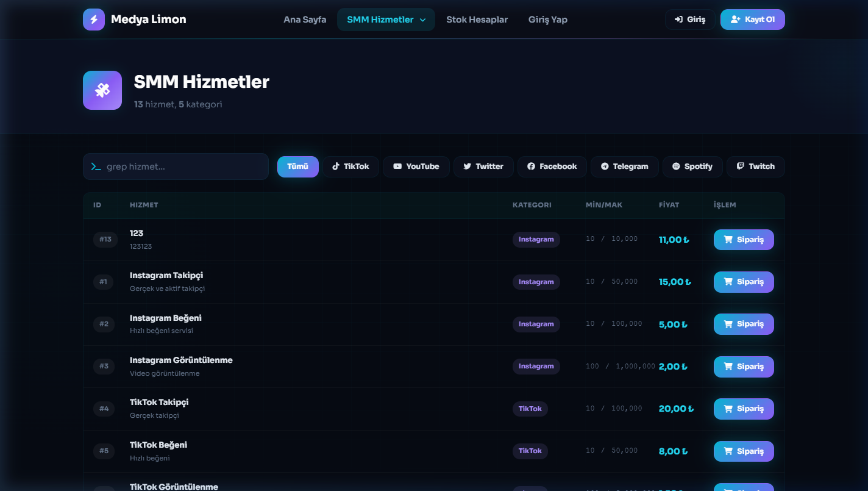
Task: Click the #2 ID badge
Action: point(104,324)
